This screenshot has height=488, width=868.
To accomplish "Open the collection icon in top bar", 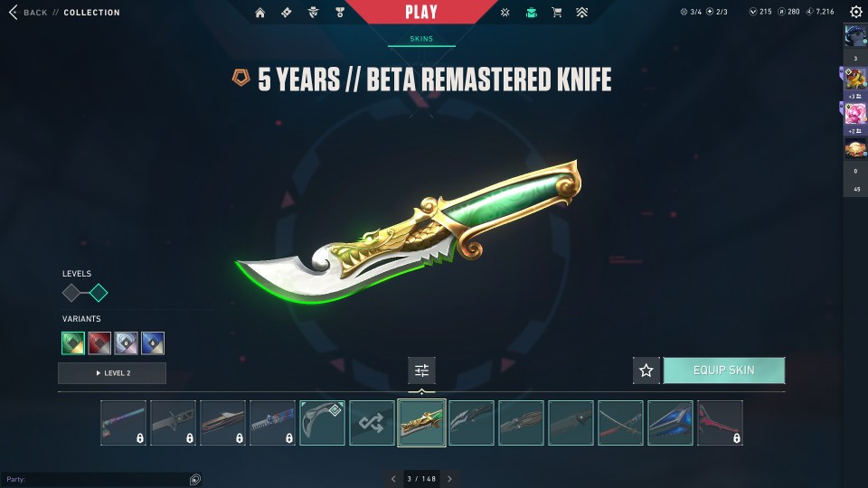I will point(532,12).
